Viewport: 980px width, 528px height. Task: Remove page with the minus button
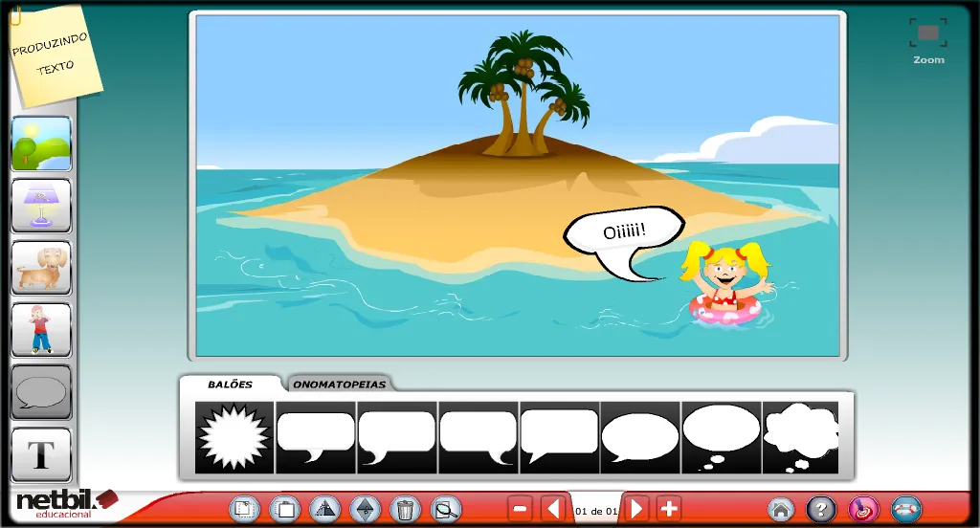[x=520, y=509]
